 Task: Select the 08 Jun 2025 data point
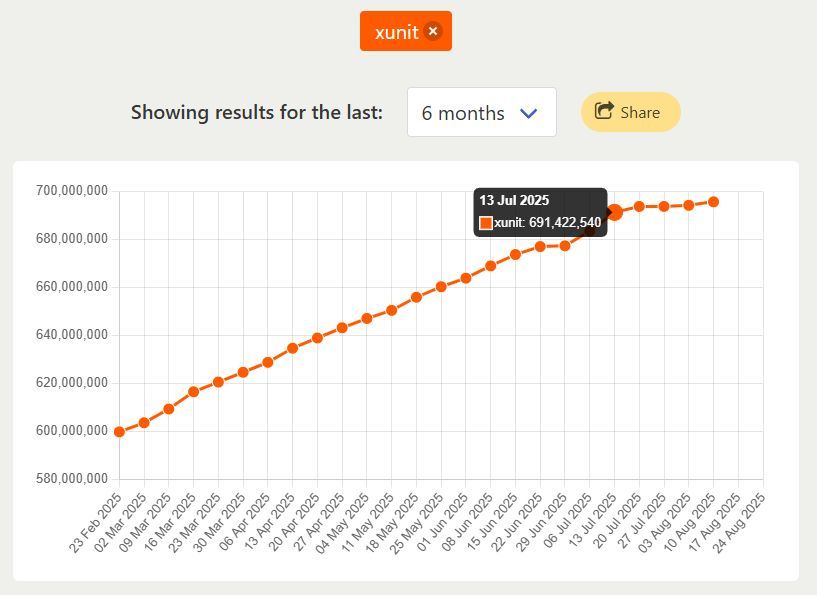tap(490, 266)
